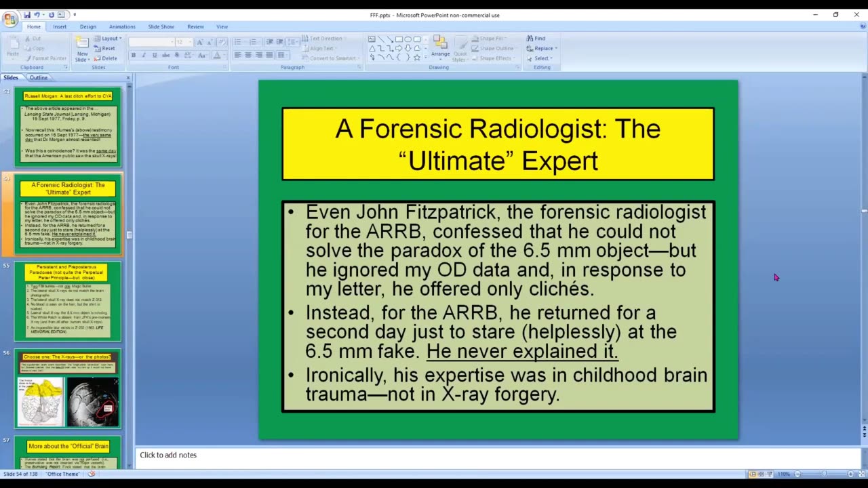Redo the last action

pos(52,15)
